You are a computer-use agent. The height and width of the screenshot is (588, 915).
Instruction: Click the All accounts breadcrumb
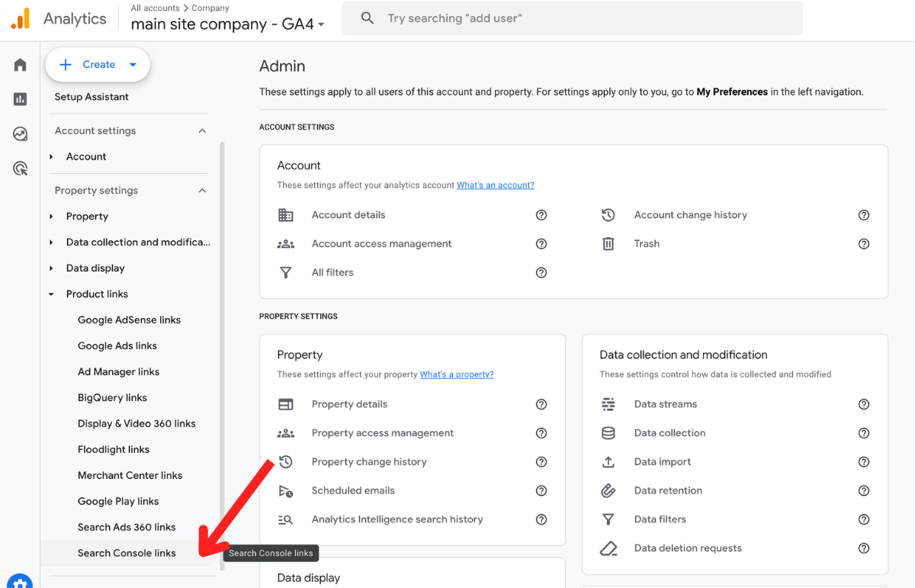point(156,8)
